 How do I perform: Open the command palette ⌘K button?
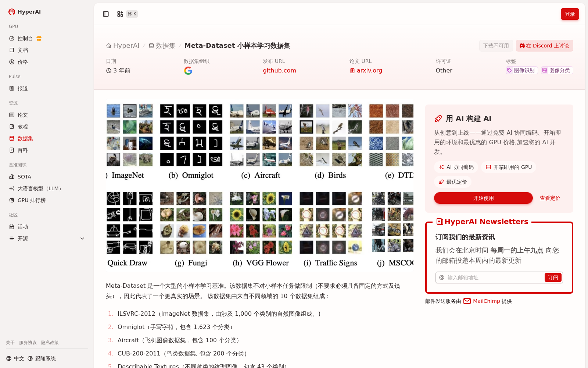point(127,14)
